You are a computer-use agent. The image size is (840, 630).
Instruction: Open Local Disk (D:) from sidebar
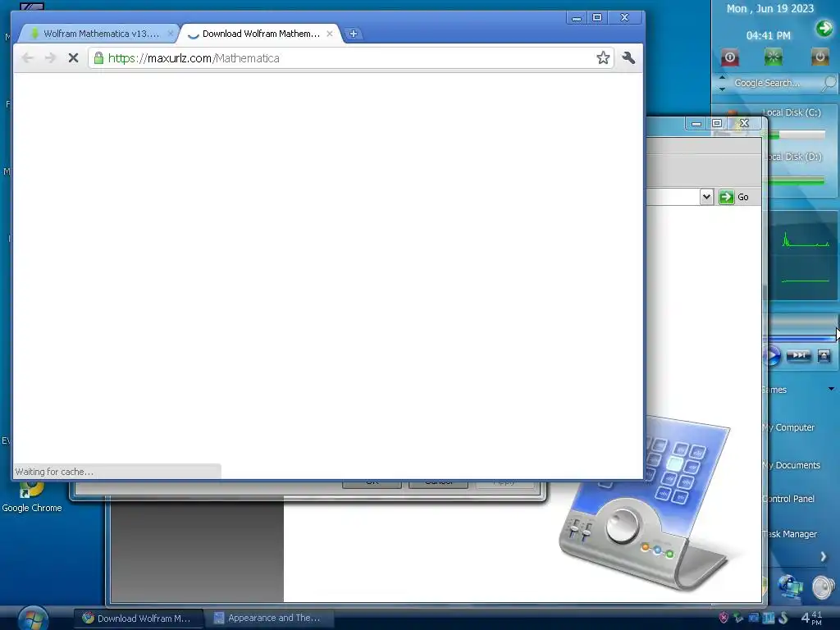[x=794, y=157]
